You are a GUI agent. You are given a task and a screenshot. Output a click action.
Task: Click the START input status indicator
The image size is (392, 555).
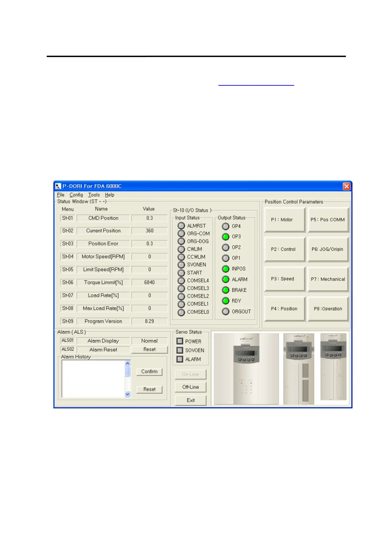click(181, 273)
